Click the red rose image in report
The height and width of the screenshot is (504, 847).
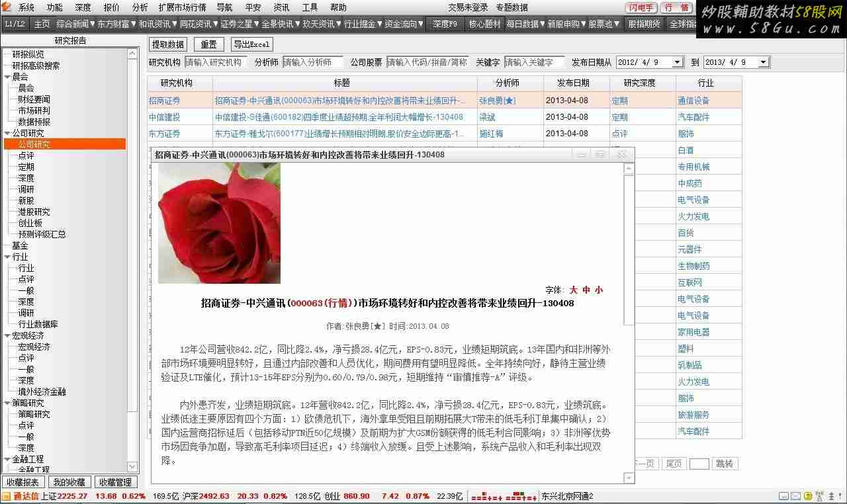tap(219, 223)
